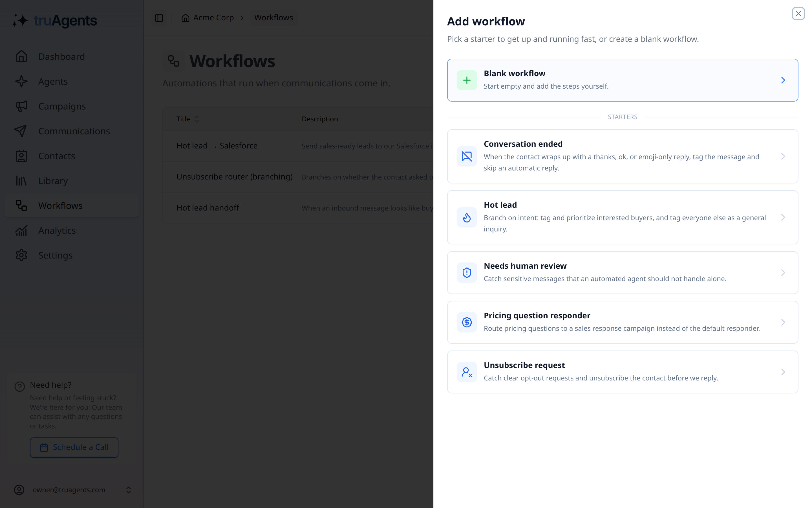Click the Contacts address book icon
This screenshot has width=812, height=508.
pos(21,156)
